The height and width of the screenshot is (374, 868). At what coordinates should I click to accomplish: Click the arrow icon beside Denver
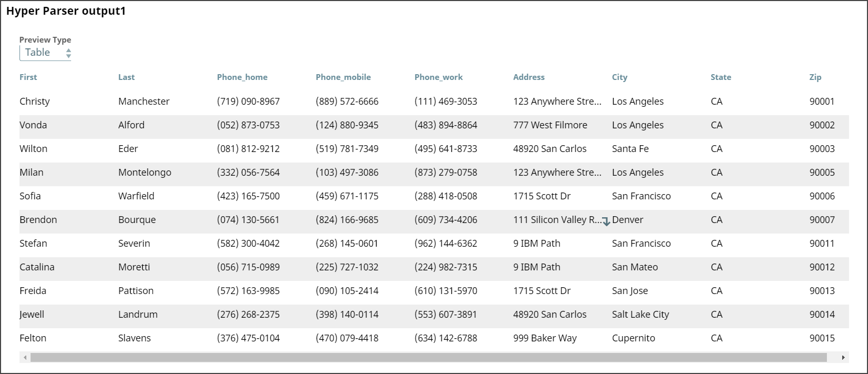(x=606, y=222)
